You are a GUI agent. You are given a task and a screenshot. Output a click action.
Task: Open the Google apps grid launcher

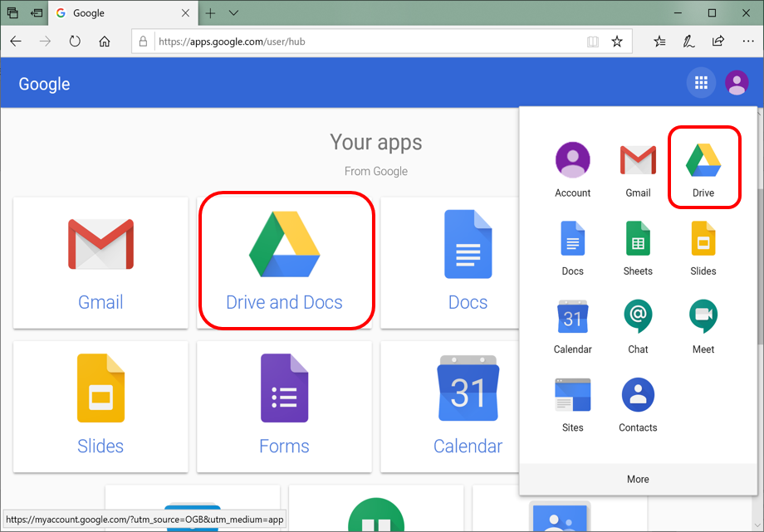(x=701, y=83)
